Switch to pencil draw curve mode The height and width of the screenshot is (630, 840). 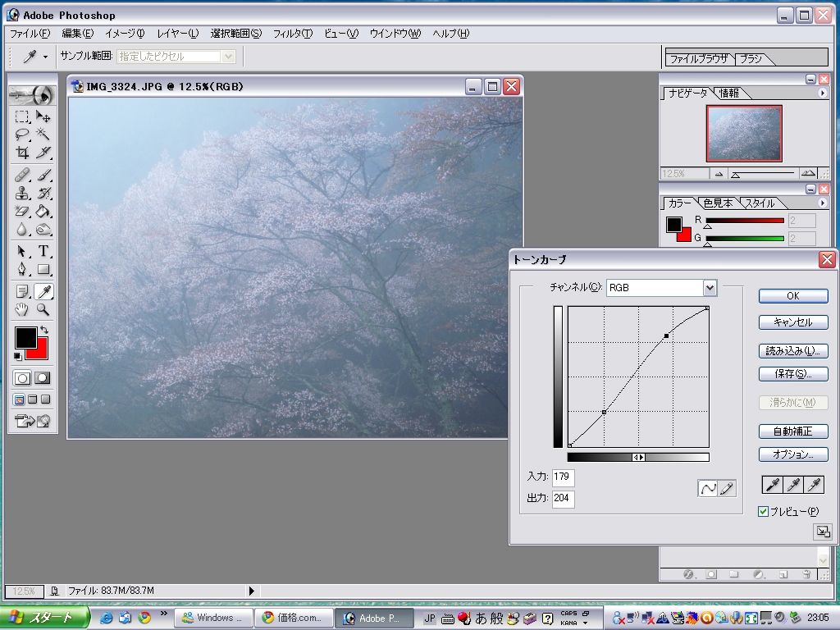click(x=727, y=488)
